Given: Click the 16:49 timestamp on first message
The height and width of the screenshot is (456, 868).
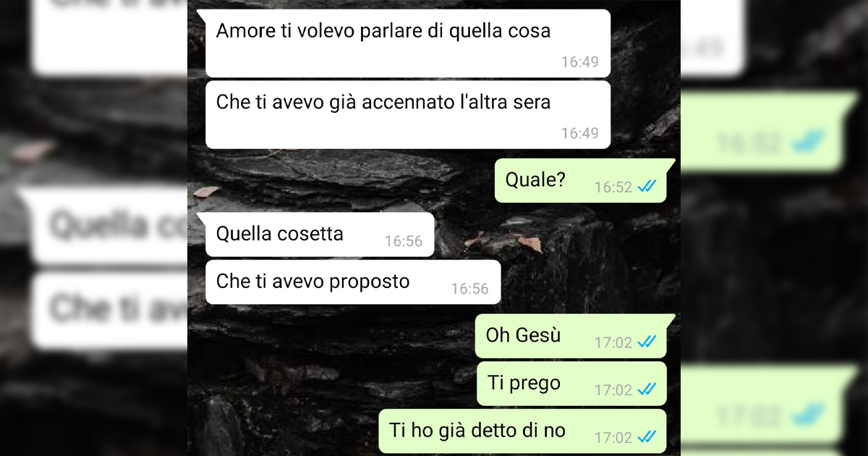Looking at the screenshot, I should point(580,62).
